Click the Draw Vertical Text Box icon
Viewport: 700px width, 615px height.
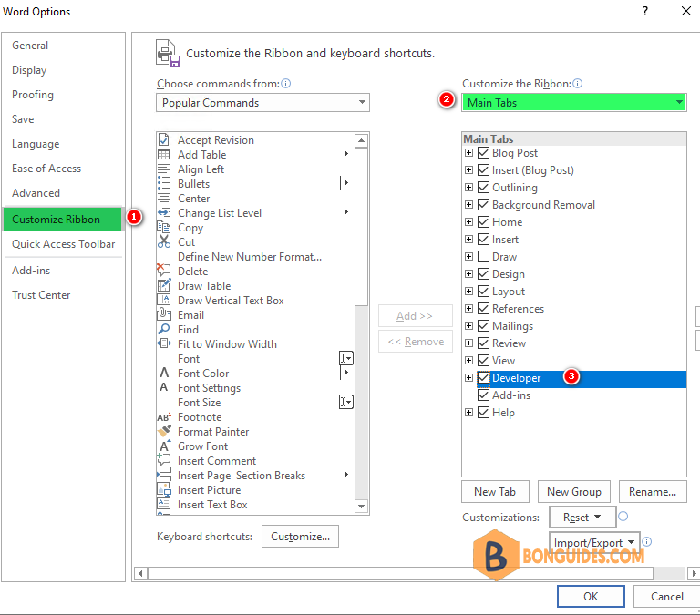coord(164,300)
